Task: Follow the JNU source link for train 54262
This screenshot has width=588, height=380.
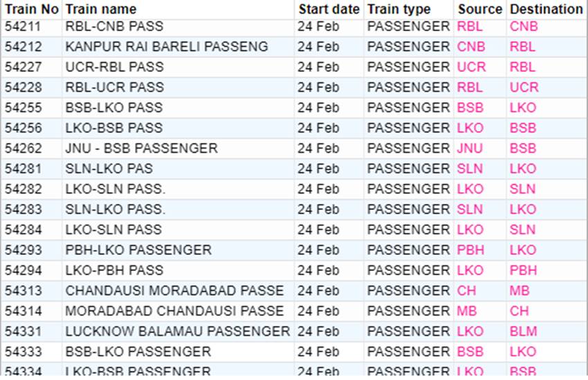Action: [470, 149]
